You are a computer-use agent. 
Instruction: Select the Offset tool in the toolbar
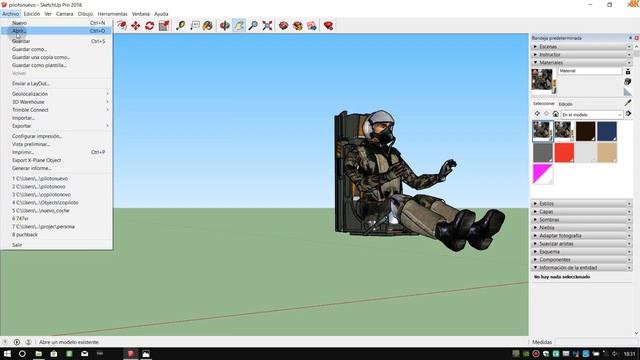pyautogui.click(x=122, y=26)
